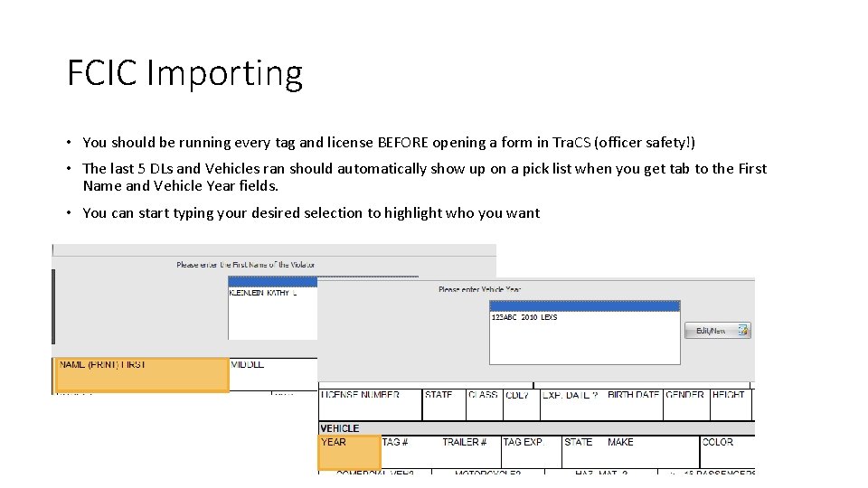Viewport: 868px width, 488px height.
Task: Select KLEINLEIN KATHY L in the violator pick list
Action: (263, 293)
